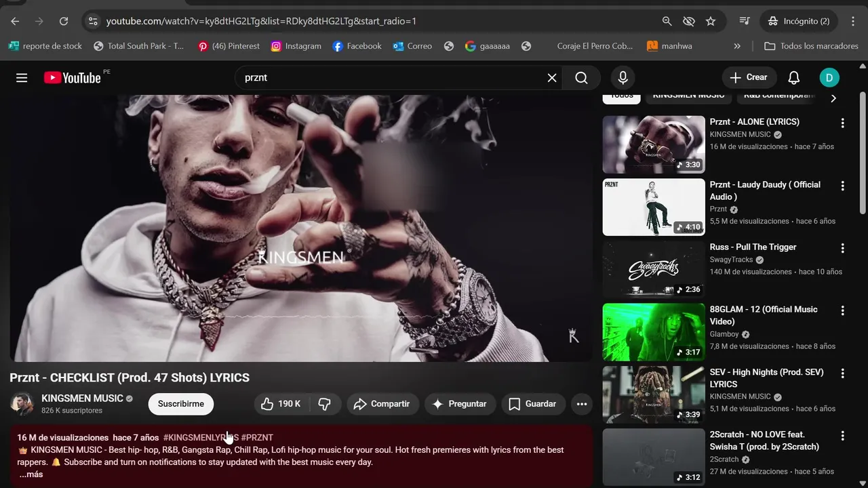Open options for Prznt - Laudy Daudy
Viewport: 868px width, 488px height.
click(x=843, y=186)
